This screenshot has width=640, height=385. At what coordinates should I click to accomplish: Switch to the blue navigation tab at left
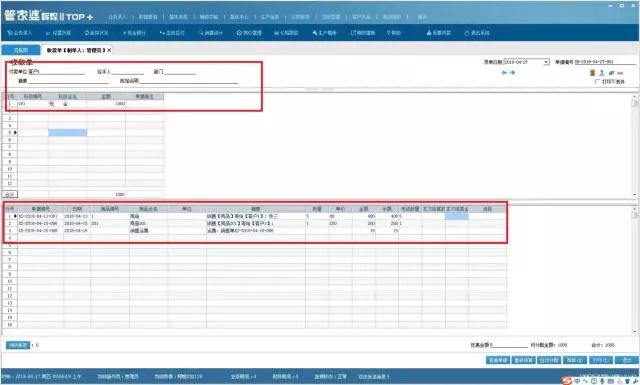pyautogui.click(x=21, y=50)
